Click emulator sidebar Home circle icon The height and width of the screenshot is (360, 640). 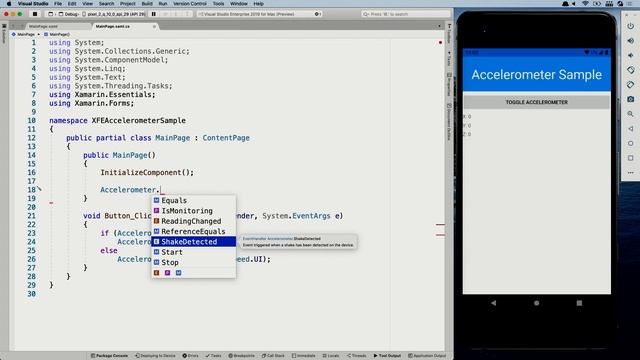(x=631, y=143)
